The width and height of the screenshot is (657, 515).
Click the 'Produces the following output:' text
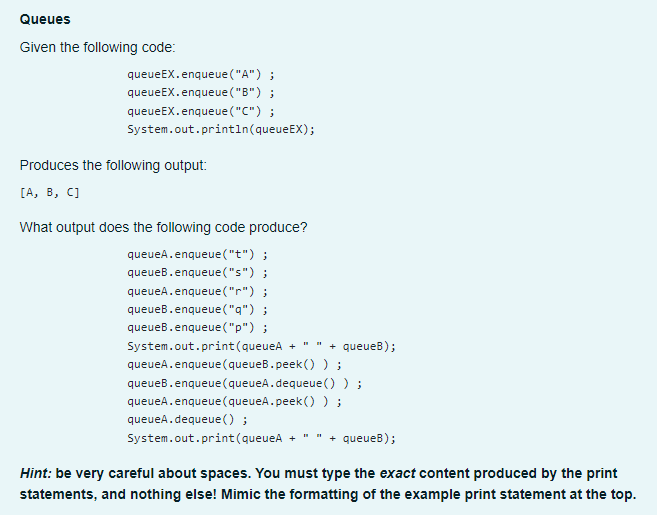pyautogui.click(x=113, y=166)
